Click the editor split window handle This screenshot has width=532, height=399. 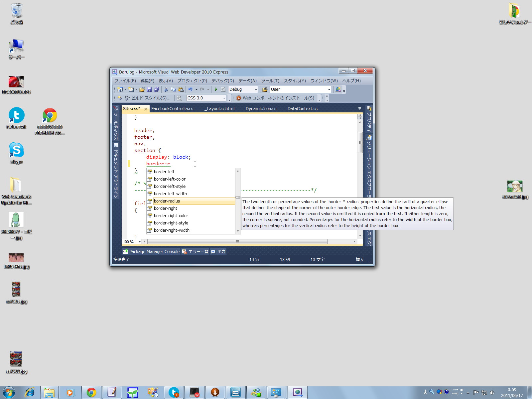[360, 116]
